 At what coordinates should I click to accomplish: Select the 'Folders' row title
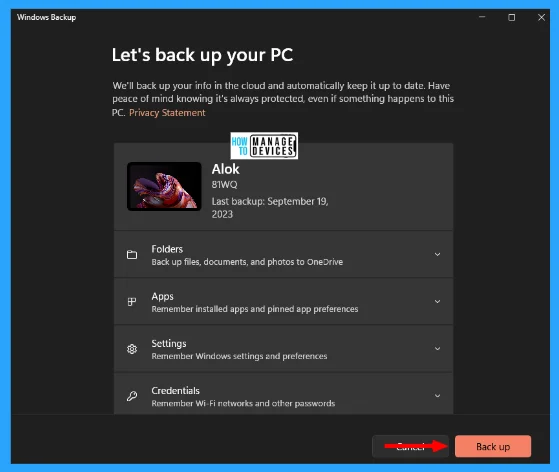(167, 249)
